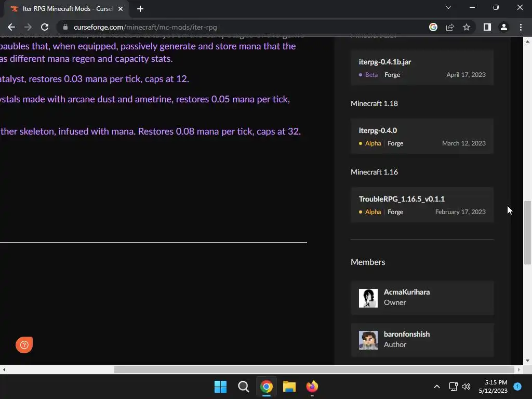Click the Minecraft 1.16 heading
The height and width of the screenshot is (399, 532).
click(374, 172)
